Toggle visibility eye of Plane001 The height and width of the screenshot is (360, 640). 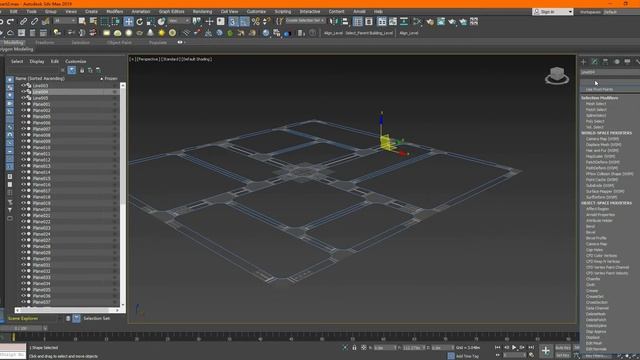pyautogui.click(x=23, y=104)
